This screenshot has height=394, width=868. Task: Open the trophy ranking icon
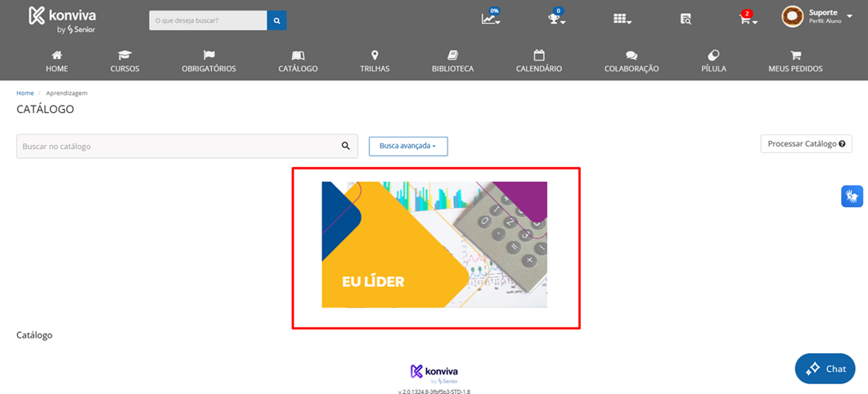[556, 17]
